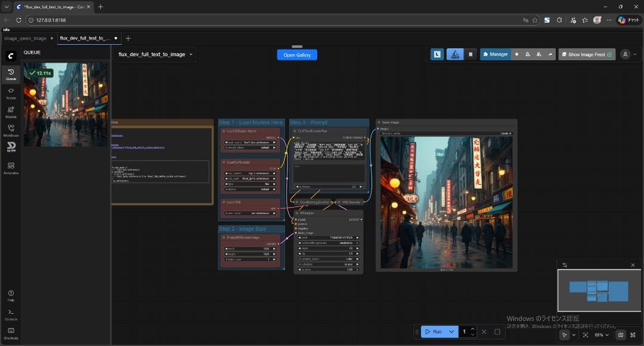Toggle the minimap visibility button
Screen dimensions: 644x346
pyautogui.click(x=621, y=335)
